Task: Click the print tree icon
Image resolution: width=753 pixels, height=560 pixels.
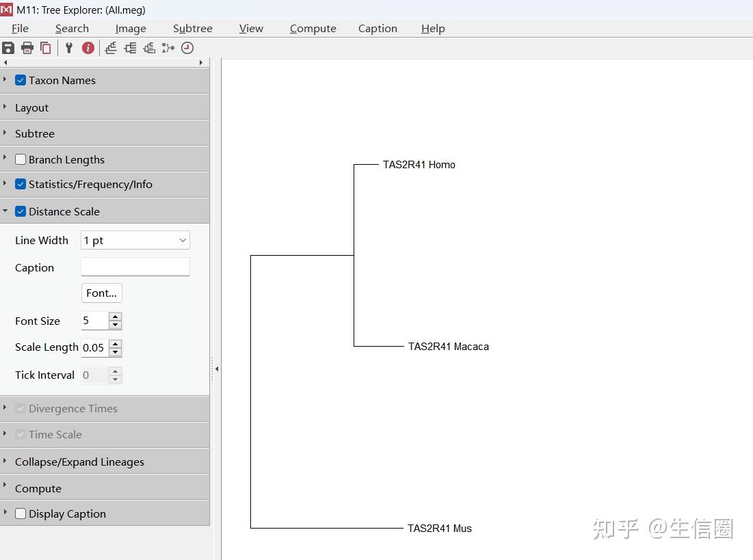Action: pos(27,48)
